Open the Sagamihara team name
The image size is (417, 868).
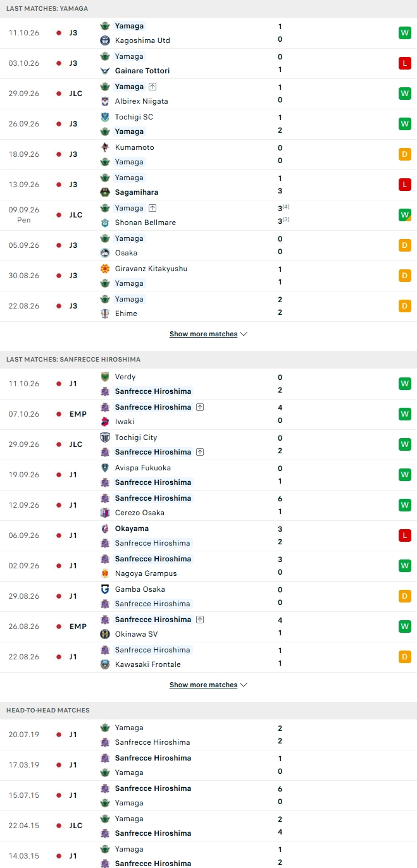point(137,192)
